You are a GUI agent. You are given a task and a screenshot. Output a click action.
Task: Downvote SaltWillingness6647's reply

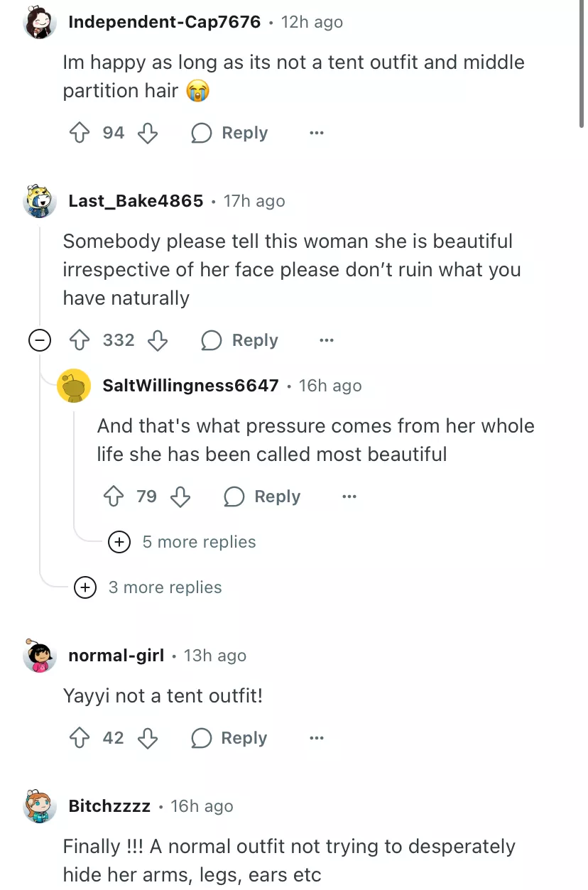180,496
